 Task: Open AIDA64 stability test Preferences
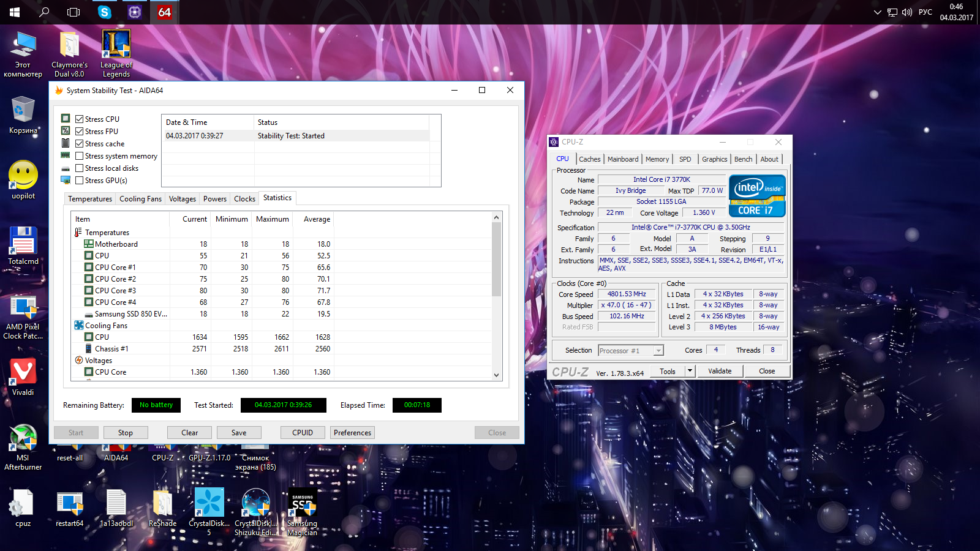(x=353, y=433)
